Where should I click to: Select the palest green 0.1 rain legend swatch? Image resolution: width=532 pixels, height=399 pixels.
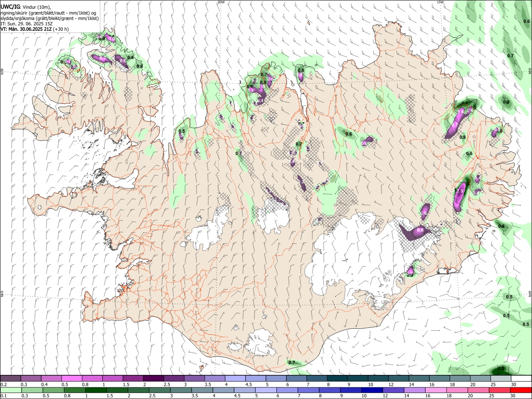(x=12, y=390)
